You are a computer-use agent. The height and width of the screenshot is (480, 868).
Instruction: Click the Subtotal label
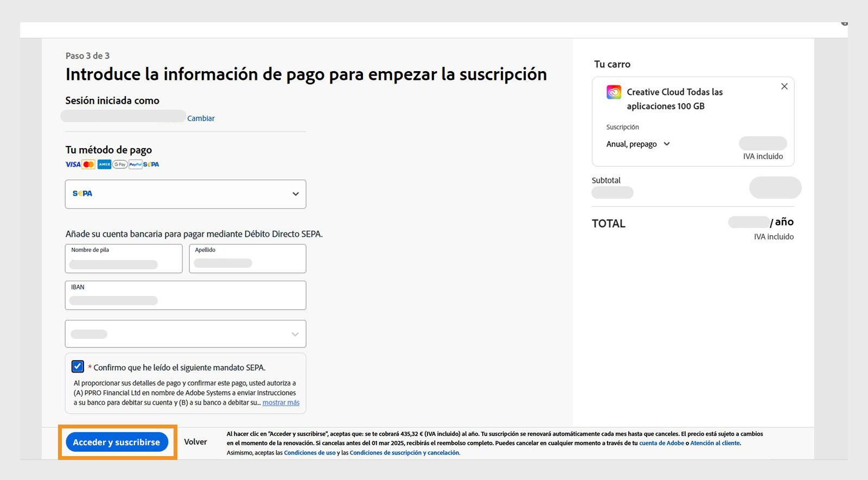click(606, 180)
